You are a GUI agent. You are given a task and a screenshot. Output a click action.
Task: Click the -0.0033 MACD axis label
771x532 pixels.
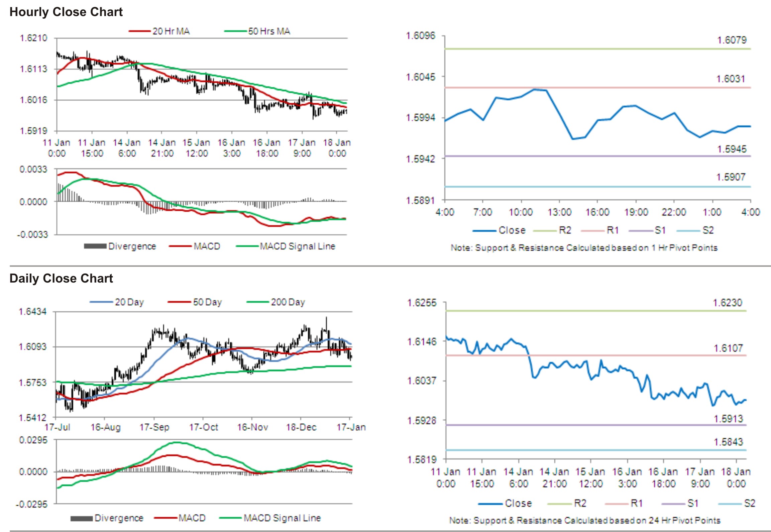click(32, 235)
